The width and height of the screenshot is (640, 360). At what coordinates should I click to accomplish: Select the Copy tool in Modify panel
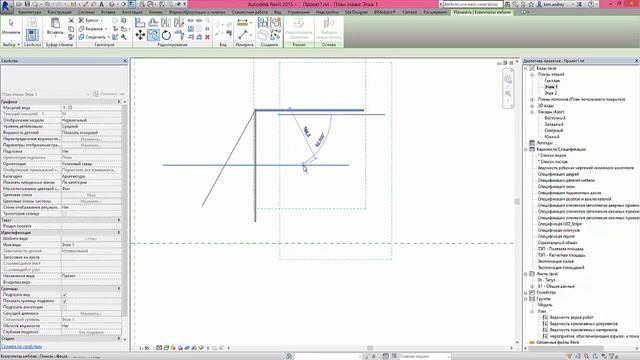pyautogui.click(x=153, y=35)
